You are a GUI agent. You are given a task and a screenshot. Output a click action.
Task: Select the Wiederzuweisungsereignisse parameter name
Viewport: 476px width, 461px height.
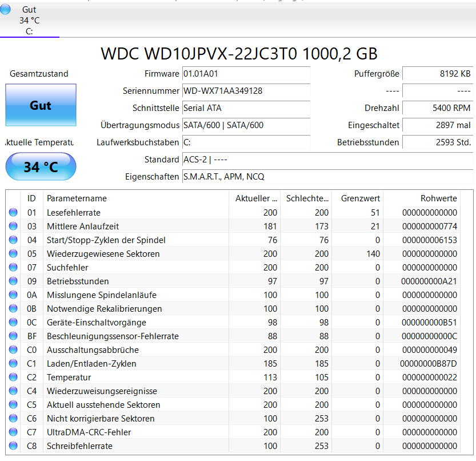102,391
